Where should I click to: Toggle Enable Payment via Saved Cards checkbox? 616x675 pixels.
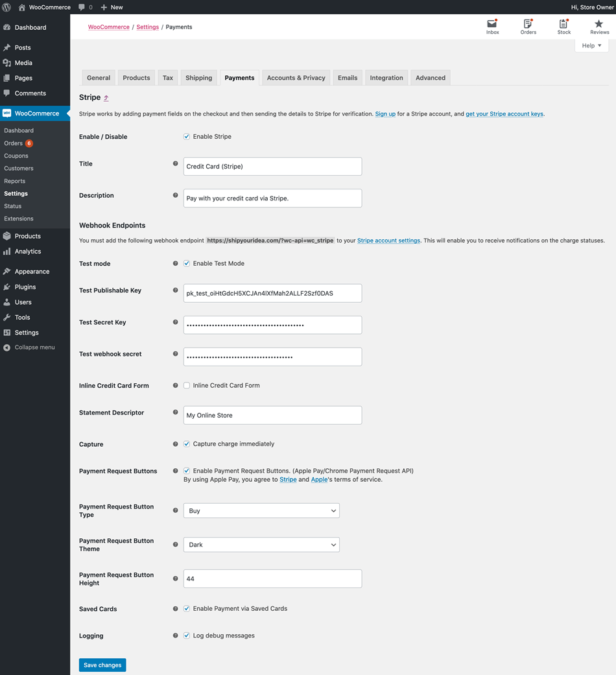coord(187,609)
